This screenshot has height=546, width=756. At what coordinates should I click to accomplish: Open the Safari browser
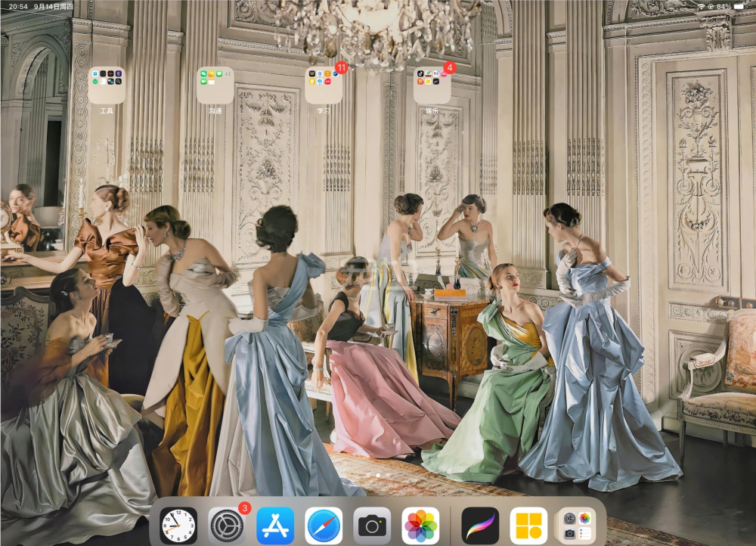[x=324, y=526]
